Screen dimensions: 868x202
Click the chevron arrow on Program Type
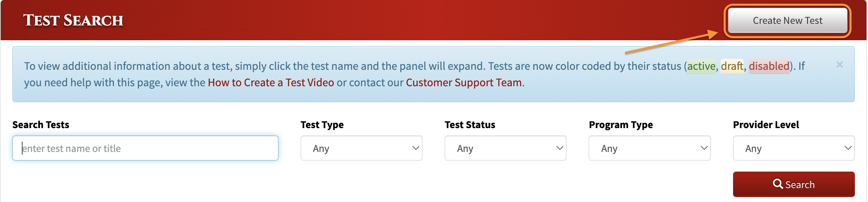(704, 148)
